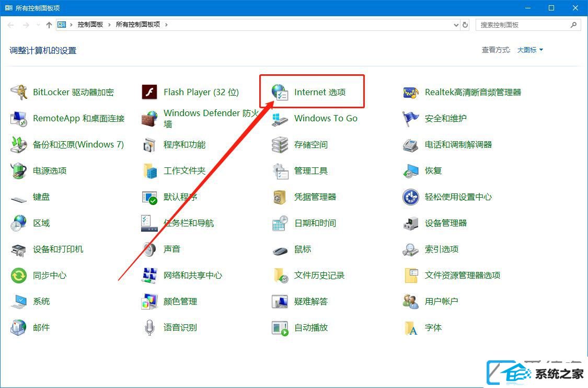Viewport: 588px width, 388px height.
Task: Click the 日期和时间 text label
Action: (315, 223)
